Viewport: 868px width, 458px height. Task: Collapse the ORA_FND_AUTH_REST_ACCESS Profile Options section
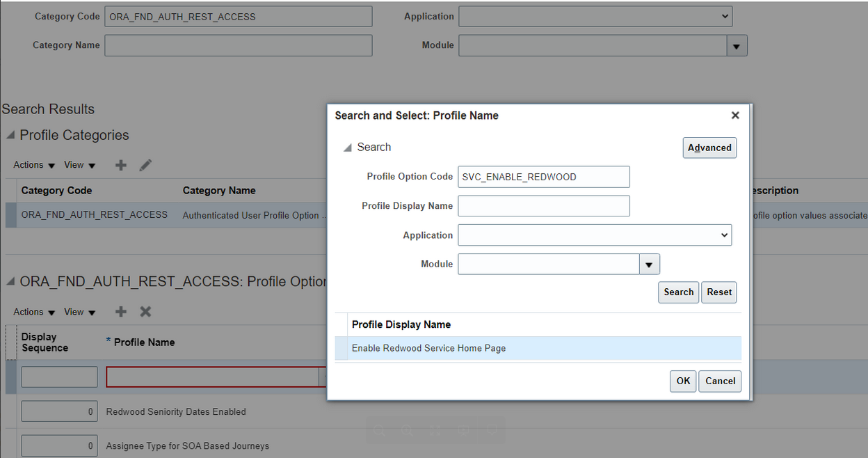(10, 281)
